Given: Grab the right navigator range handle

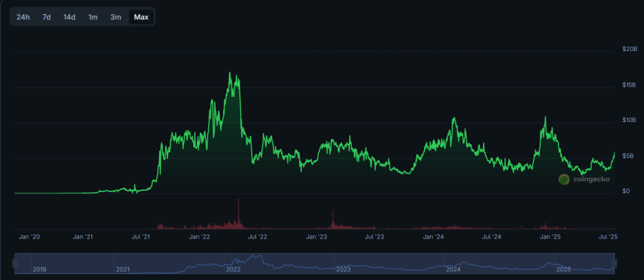Looking at the screenshot, I should click(x=614, y=263).
